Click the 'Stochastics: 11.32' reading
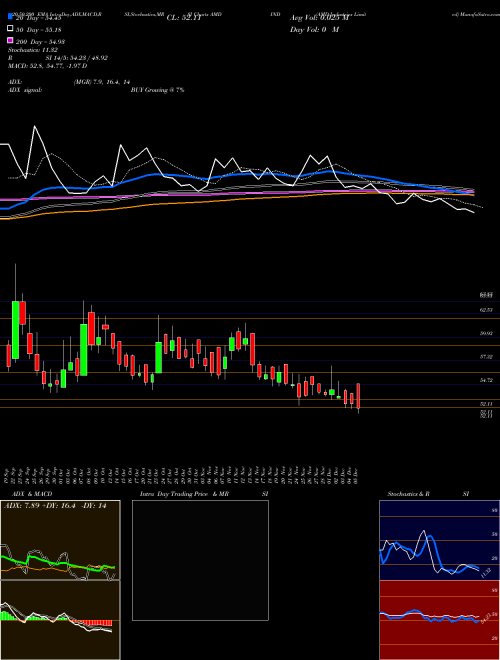Image resolution: width=500 pixels, height=660 pixels. tap(32, 50)
